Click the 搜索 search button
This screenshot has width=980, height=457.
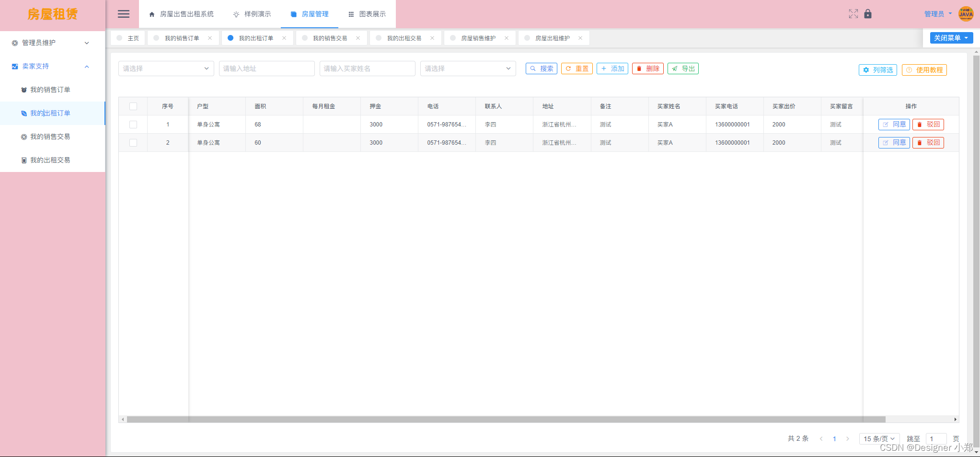click(542, 69)
